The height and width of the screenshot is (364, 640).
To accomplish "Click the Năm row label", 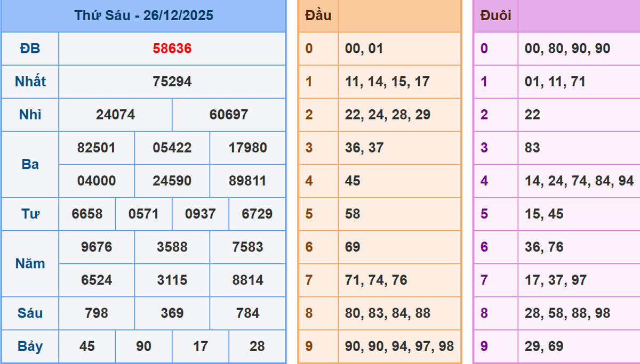I will click(x=30, y=263).
